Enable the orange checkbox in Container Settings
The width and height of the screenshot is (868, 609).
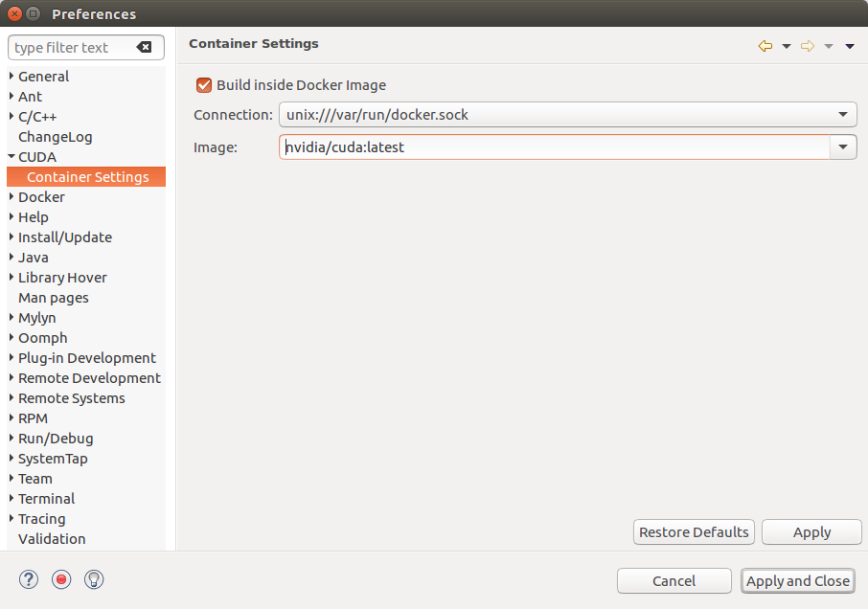[x=203, y=84]
